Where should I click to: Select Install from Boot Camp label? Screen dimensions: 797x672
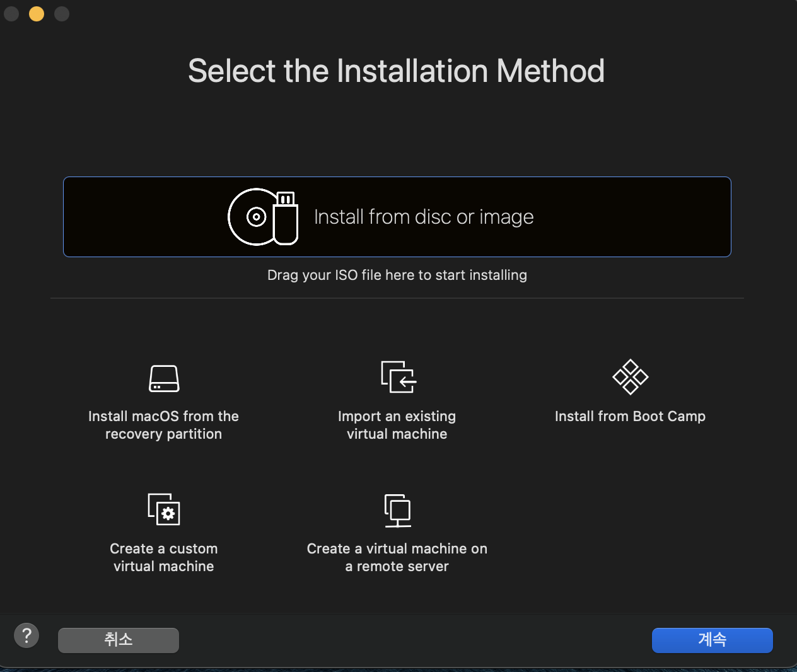point(630,416)
